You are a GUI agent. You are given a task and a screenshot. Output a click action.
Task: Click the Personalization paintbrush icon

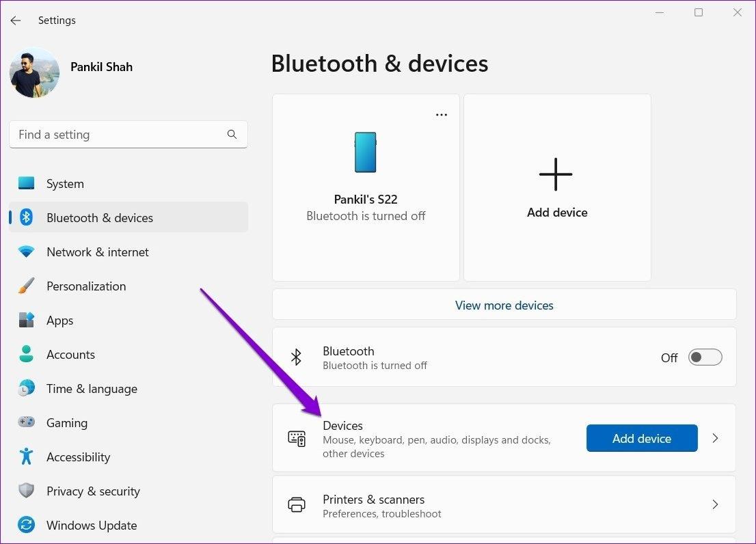(x=26, y=286)
